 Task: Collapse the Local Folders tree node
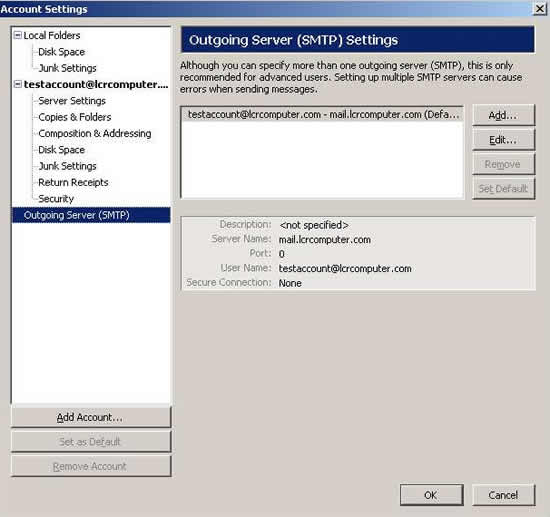(18, 35)
